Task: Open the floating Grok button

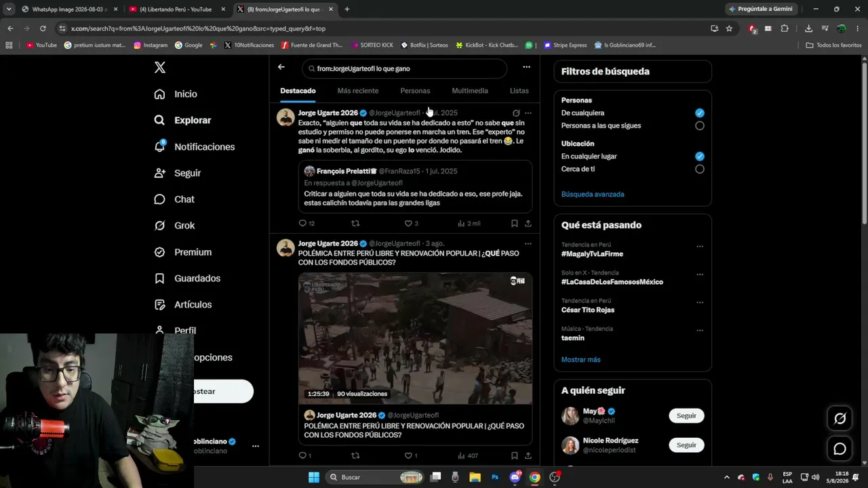Action: [840, 419]
